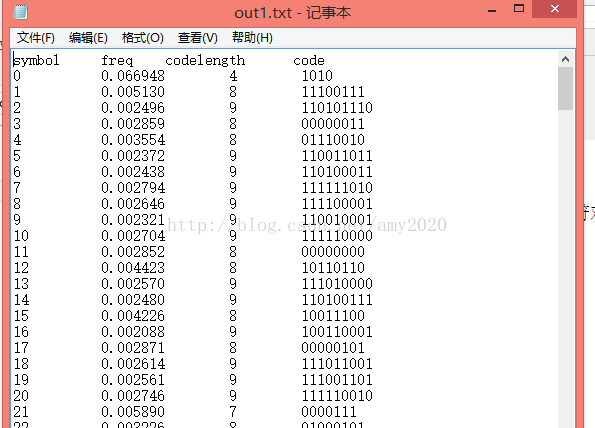The width and height of the screenshot is (595, 428).
Task: Click frequency value 0.002321
Action: coord(133,220)
